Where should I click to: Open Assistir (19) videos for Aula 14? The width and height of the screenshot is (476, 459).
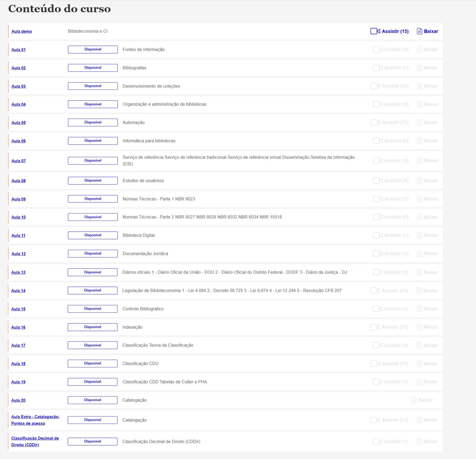coord(375,290)
